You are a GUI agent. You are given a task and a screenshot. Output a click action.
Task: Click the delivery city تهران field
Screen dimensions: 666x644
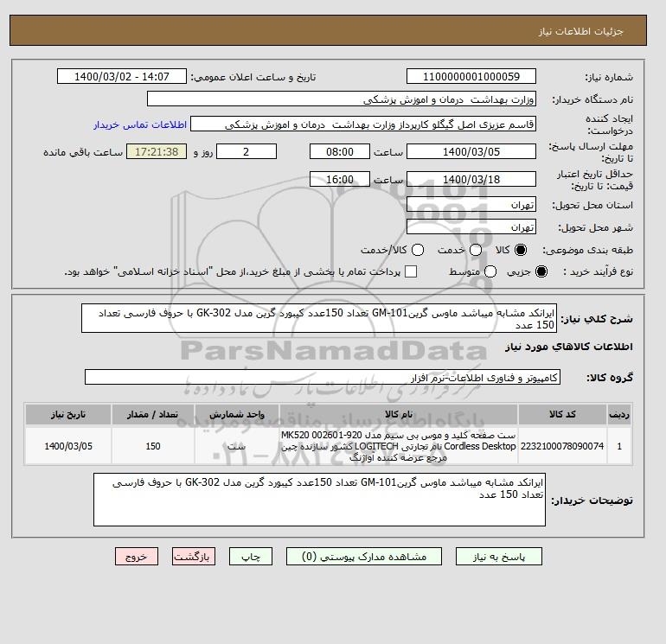tap(471, 227)
